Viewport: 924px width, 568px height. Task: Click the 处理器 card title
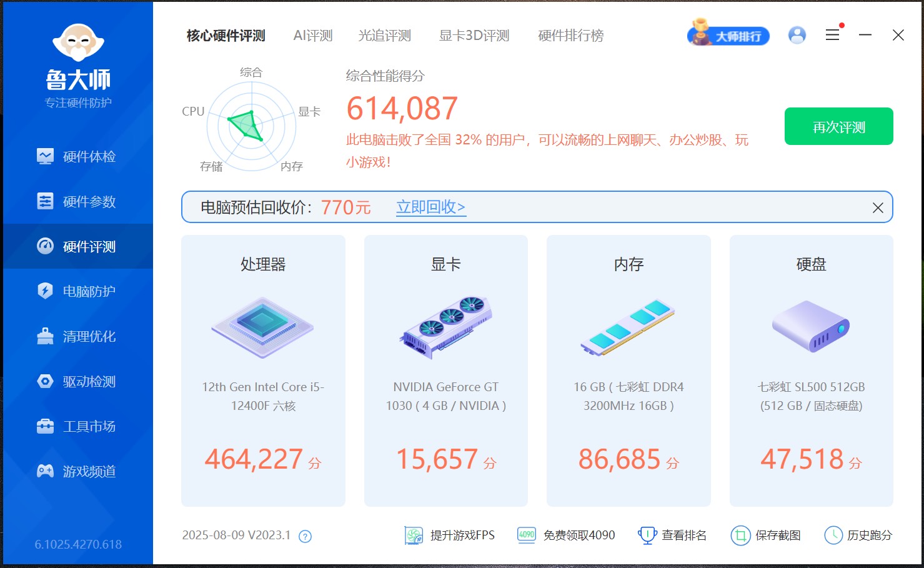[x=263, y=264]
